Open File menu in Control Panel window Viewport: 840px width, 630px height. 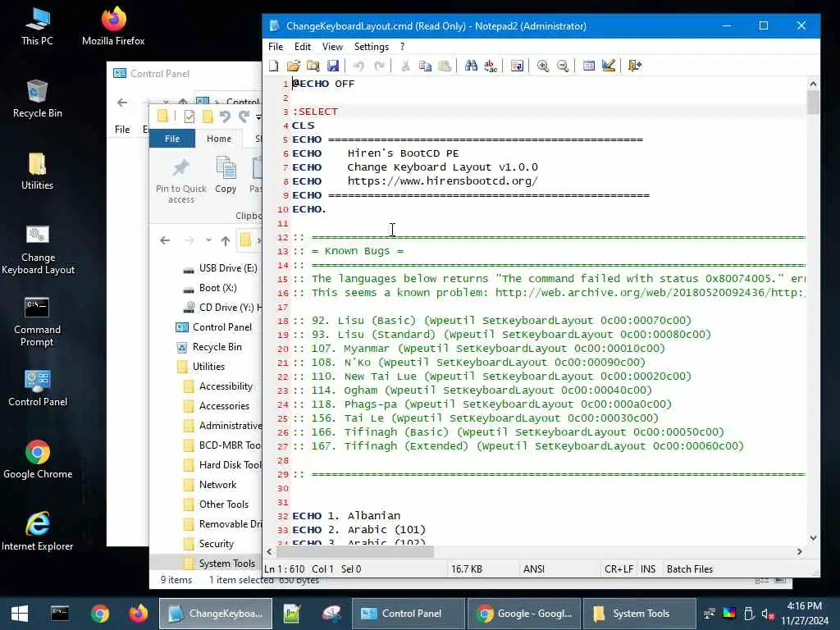(122, 129)
